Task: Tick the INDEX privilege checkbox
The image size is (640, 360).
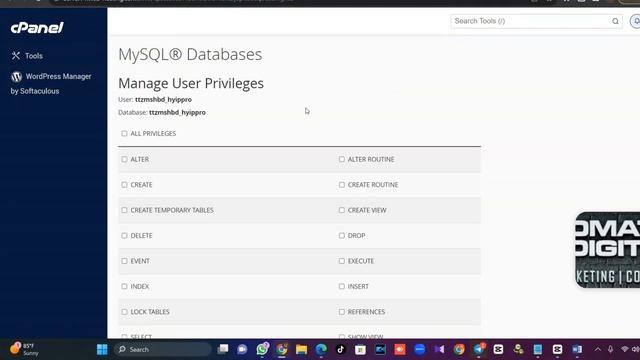Action: (x=124, y=287)
